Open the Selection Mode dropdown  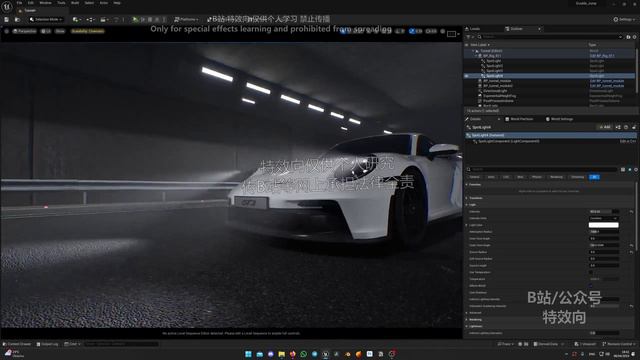coord(46,19)
